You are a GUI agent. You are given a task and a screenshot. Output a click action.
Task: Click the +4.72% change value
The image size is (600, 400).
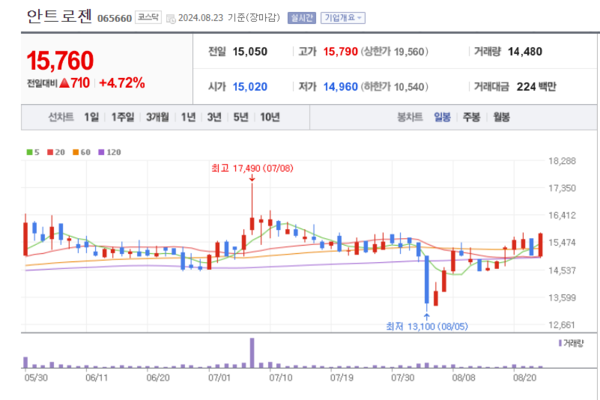pyautogui.click(x=122, y=83)
